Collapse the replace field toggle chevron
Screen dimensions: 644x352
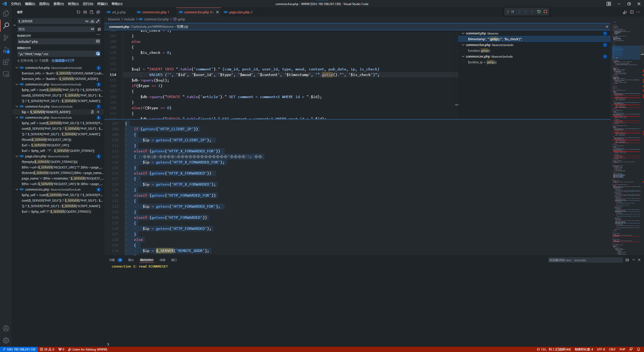coord(15,25)
